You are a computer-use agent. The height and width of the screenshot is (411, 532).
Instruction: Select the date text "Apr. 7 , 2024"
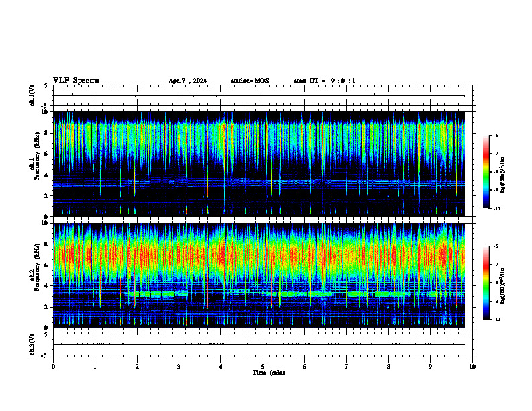click(x=187, y=81)
